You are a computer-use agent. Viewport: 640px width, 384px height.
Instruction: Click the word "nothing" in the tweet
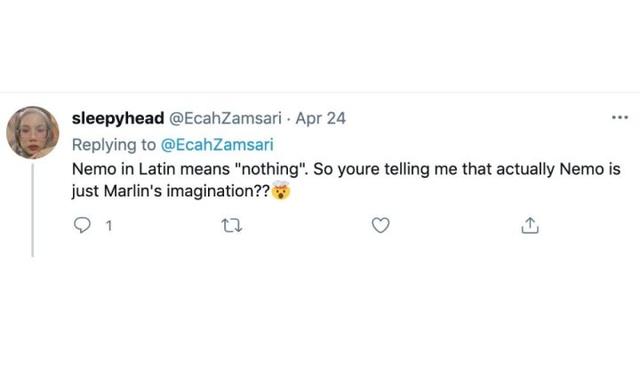tap(271, 169)
